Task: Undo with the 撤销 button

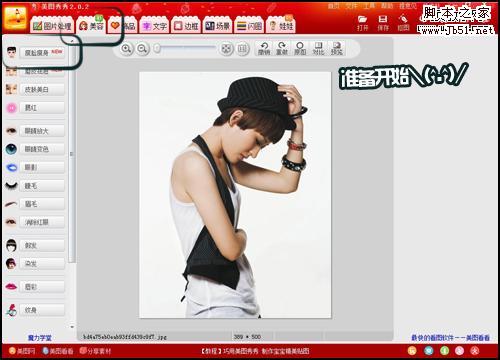Action: tap(264, 49)
